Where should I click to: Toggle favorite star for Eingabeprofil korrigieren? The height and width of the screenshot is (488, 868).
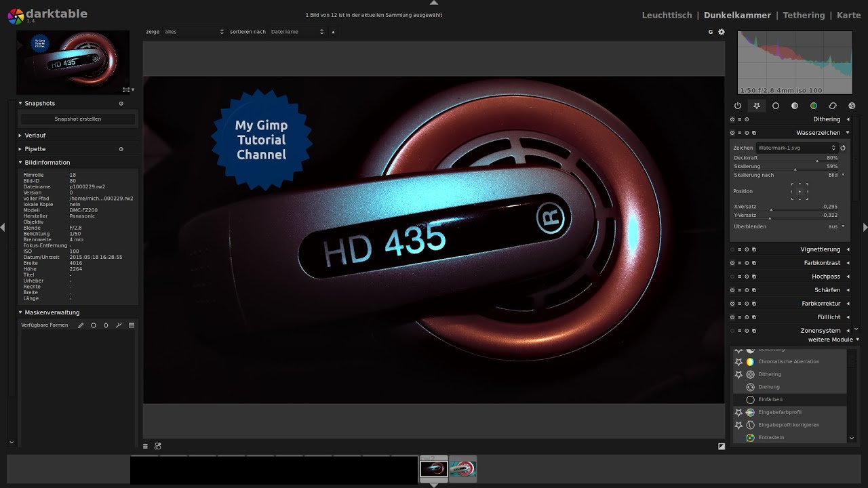coord(738,425)
